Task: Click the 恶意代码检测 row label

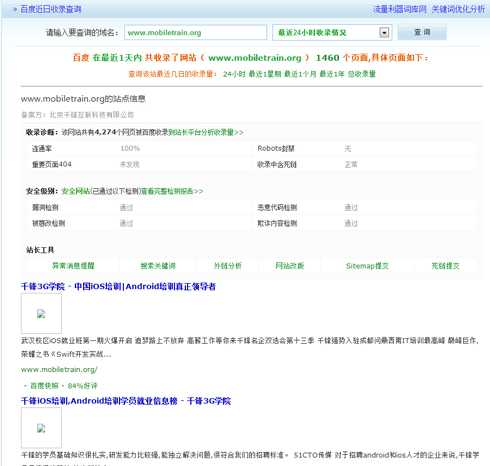Action: tap(277, 208)
